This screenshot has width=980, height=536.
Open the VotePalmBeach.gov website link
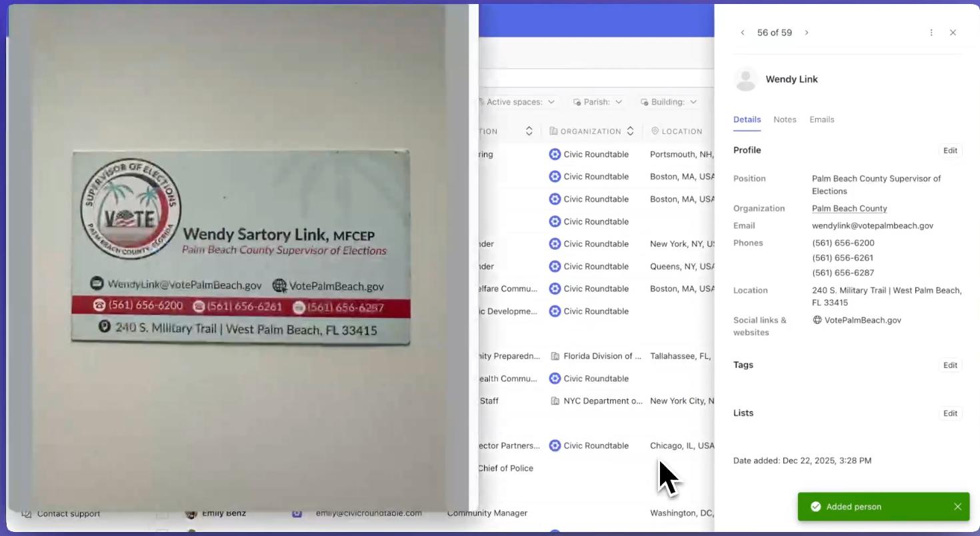[863, 320]
